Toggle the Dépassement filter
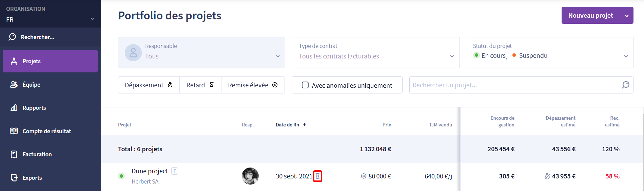This screenshot has height=191, width=644. coord(149,85)
